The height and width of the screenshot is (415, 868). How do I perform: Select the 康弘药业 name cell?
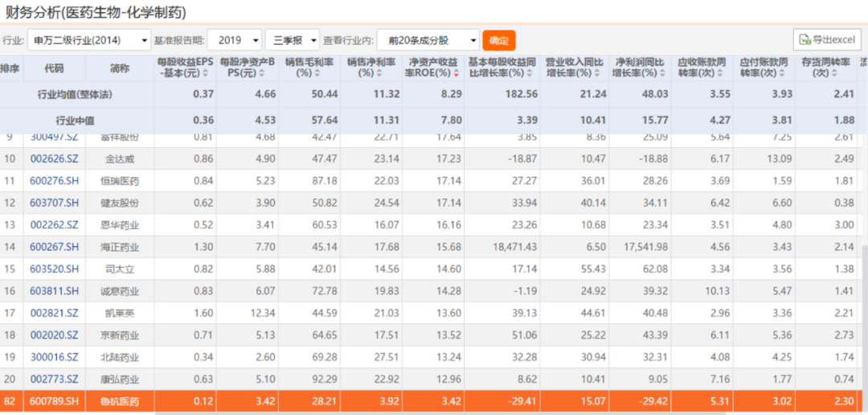pyautogui.click(x=120, y=379)
